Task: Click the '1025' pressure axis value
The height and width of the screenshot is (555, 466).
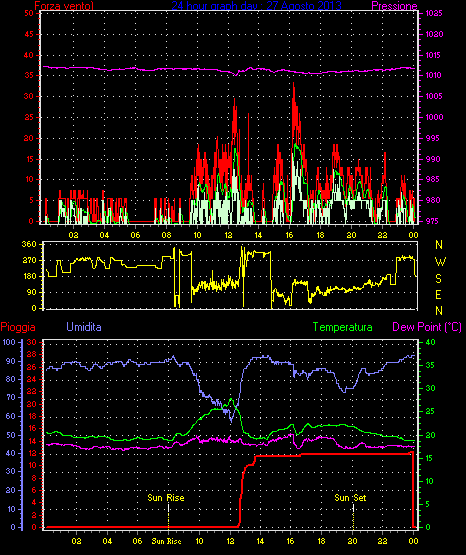Action: pos(434,13)
